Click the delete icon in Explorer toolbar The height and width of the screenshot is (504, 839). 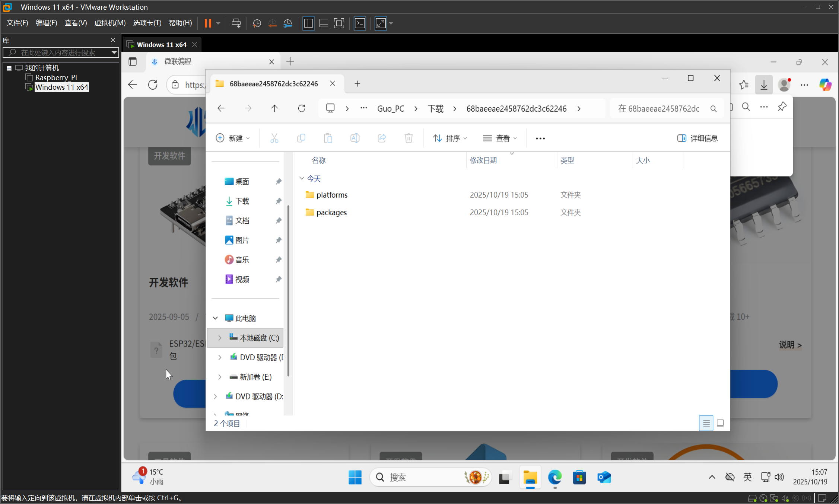409,138
